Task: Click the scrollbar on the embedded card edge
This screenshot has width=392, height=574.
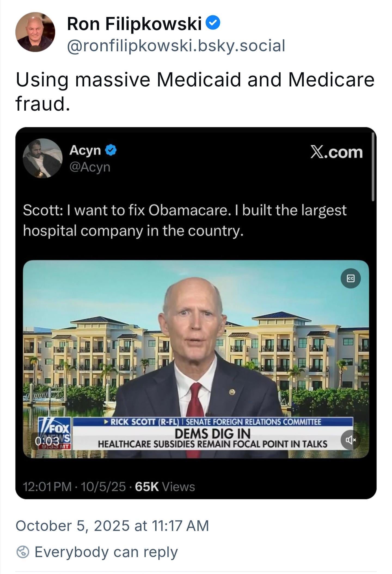Action: pyautogui.click(x=373, y=167)
